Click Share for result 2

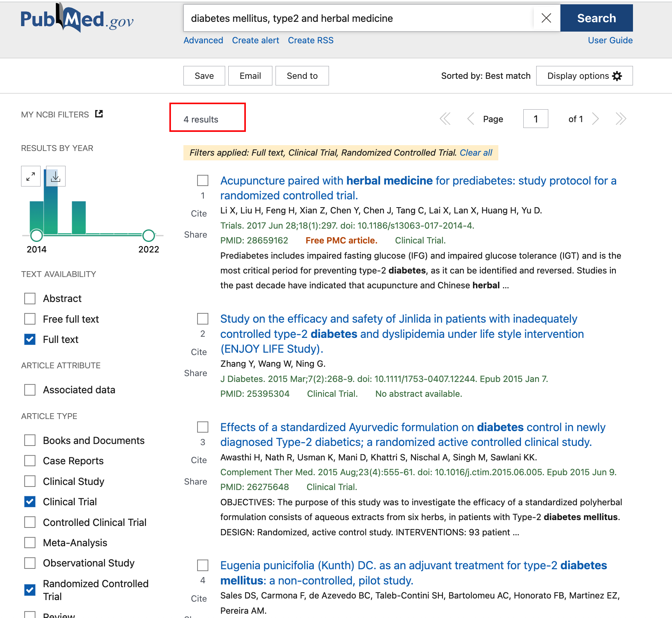coord(196,373)
